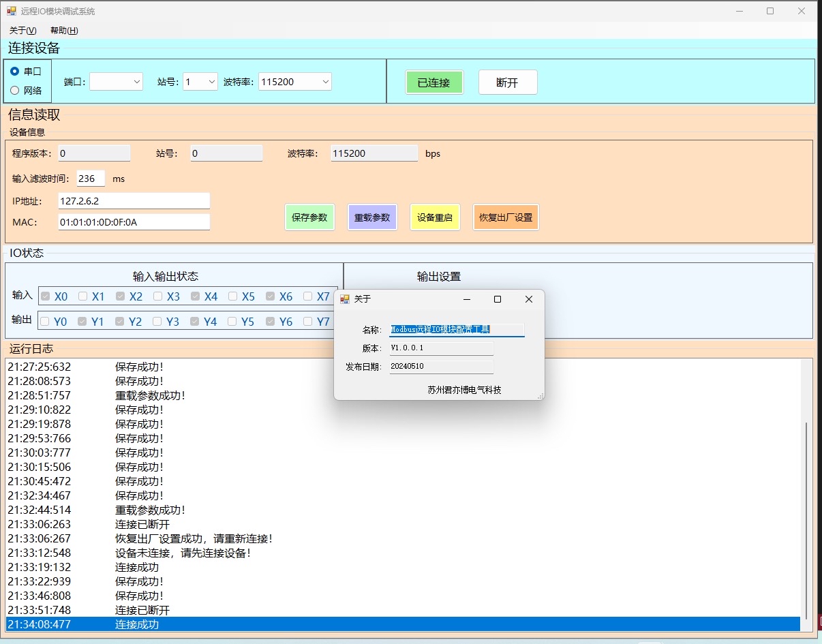Screen dimensions: 822x644
Task: Click the main window app icon in title bar
Action: click(12, 11)
